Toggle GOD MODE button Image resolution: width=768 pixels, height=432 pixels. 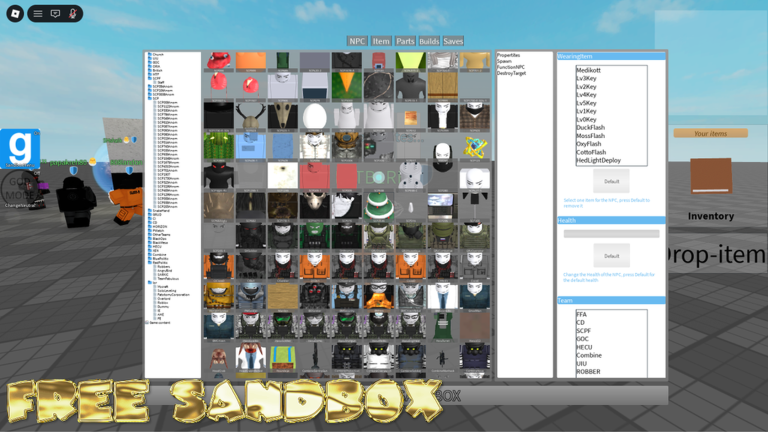[20, 189]
